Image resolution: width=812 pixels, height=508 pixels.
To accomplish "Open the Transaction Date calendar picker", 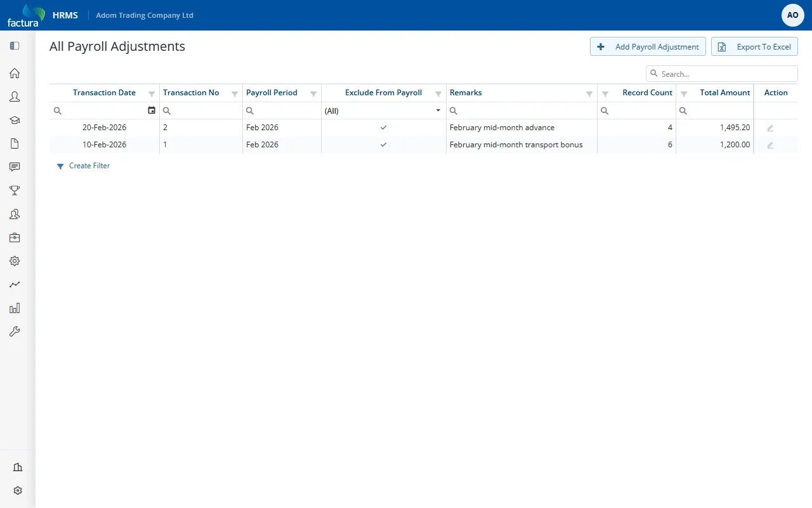I will coord(152,110).
